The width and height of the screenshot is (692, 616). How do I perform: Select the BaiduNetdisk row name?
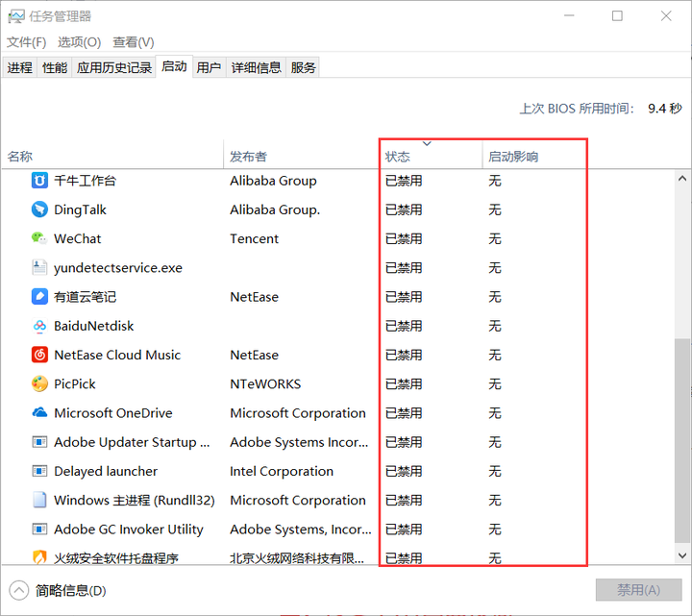[x=93, y=326]
